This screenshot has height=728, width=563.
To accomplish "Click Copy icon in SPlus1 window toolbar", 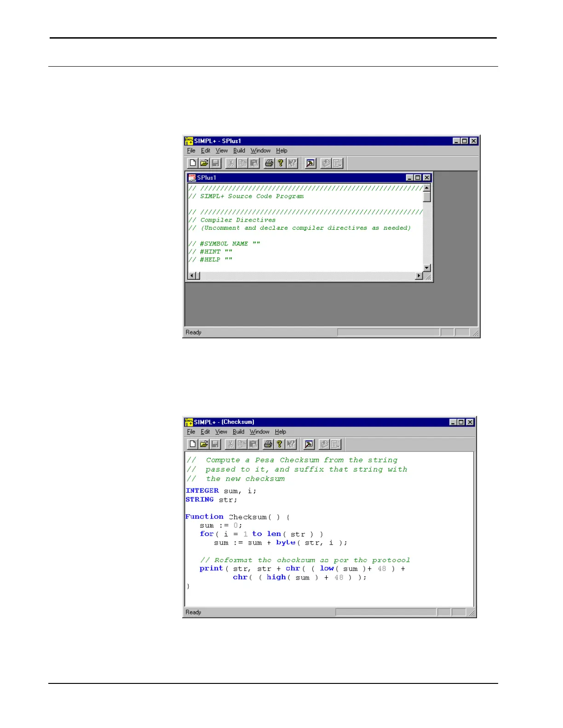I will 242,163.
